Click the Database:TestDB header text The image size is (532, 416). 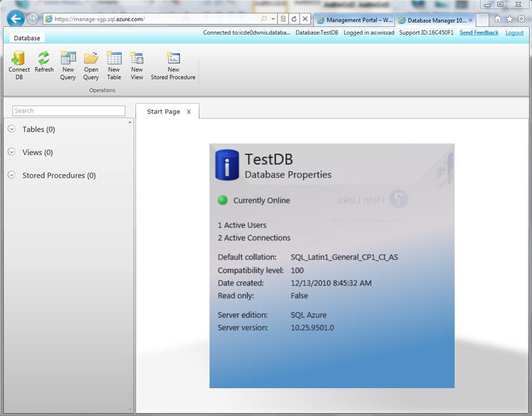[x=317, y=32]
